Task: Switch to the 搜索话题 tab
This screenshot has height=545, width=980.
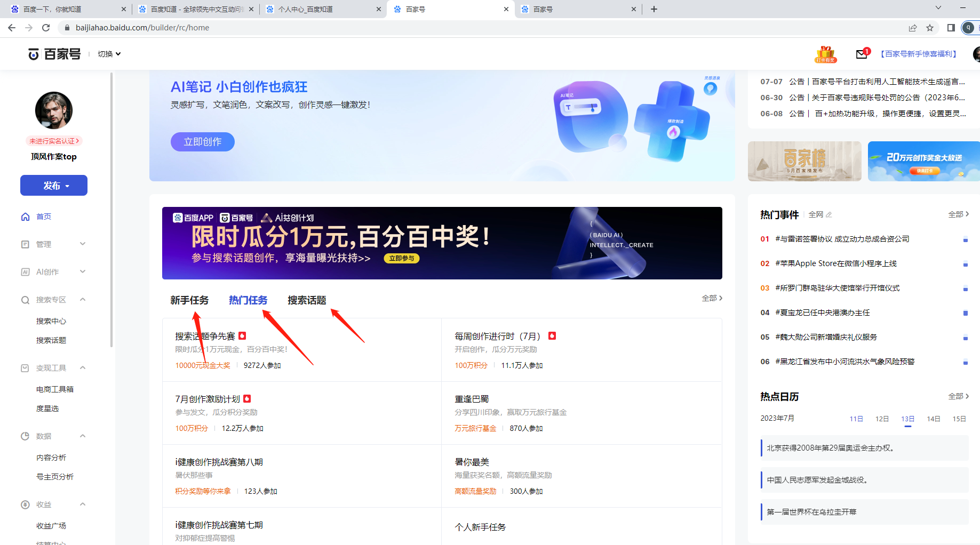Action: coord(307,300)
